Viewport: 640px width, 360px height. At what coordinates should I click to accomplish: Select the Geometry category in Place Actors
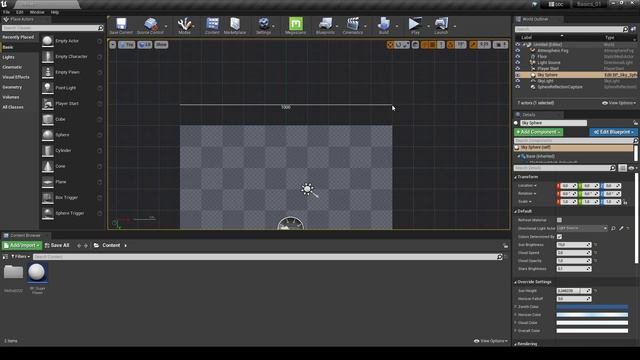coord(12,87)
